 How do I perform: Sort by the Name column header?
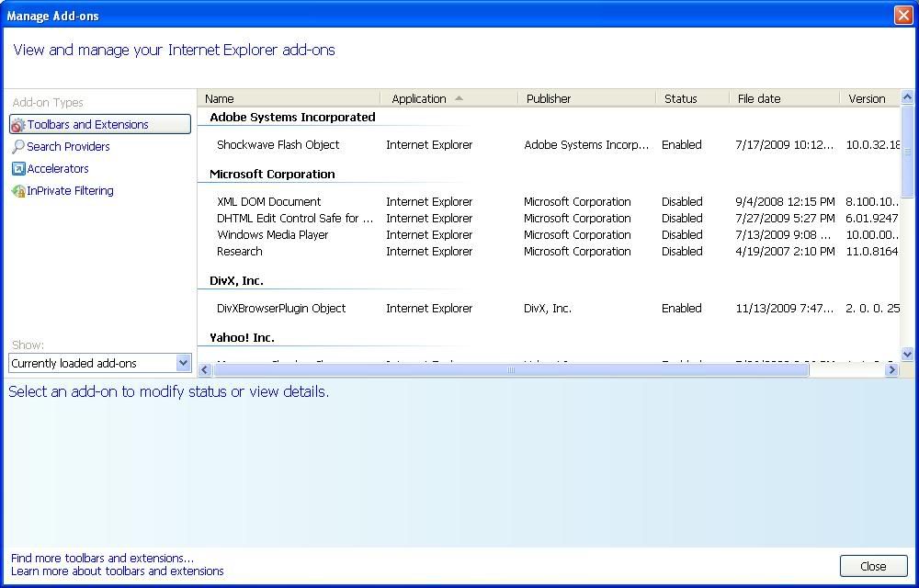289,98
